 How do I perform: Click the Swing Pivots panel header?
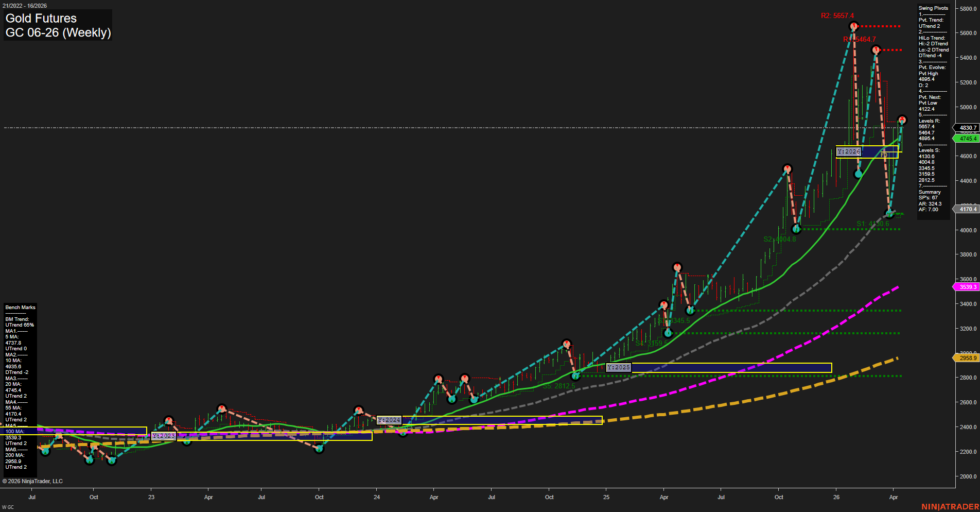933,8
